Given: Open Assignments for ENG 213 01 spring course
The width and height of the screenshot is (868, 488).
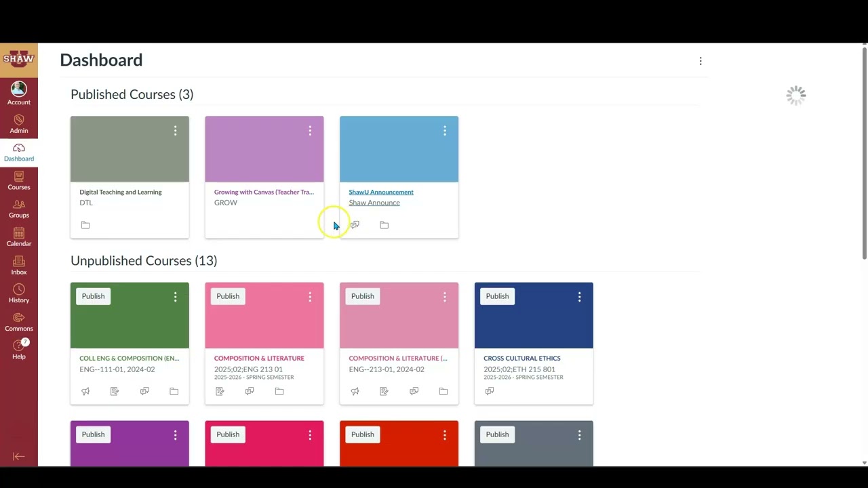Looking at the screenshot, I should [x=220, y=391].
